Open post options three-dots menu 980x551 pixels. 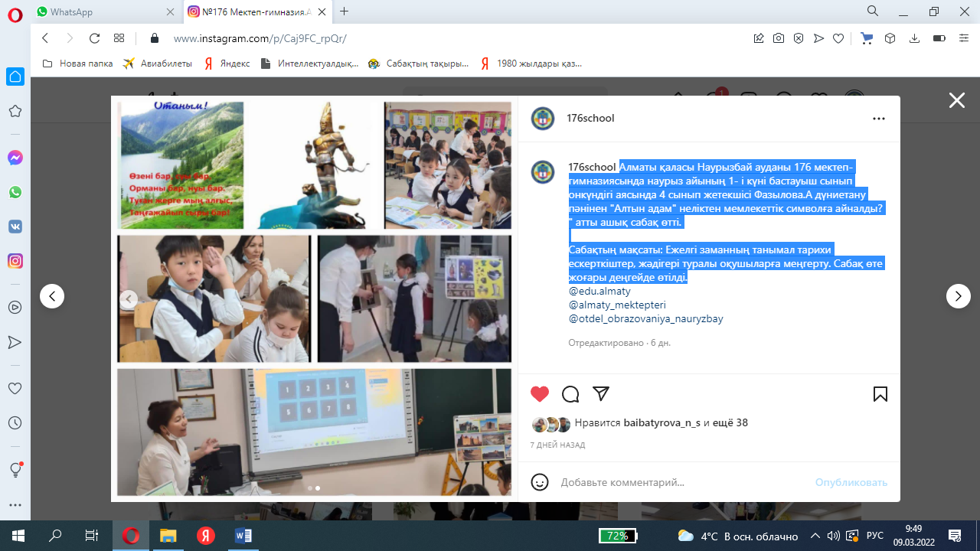click(x=879, y=119)
